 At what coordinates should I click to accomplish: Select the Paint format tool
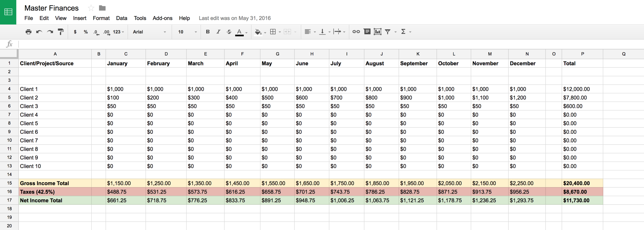tap(61, 32)
